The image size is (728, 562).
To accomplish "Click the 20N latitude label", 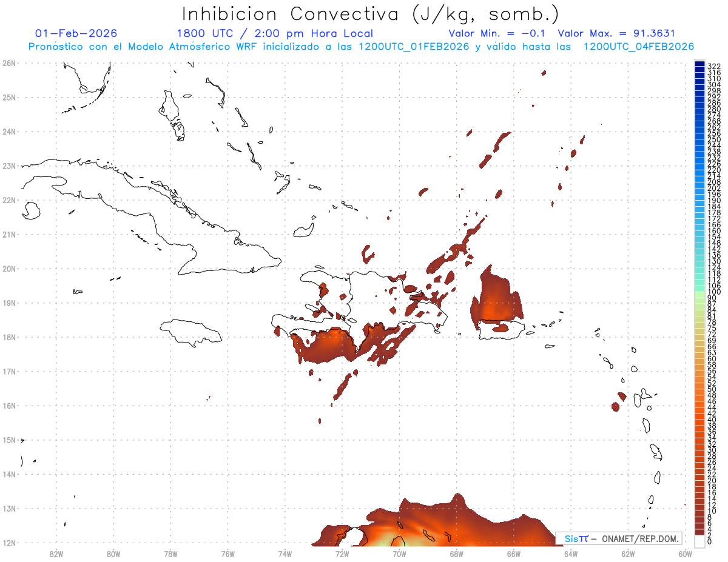I will click(8, 269).
